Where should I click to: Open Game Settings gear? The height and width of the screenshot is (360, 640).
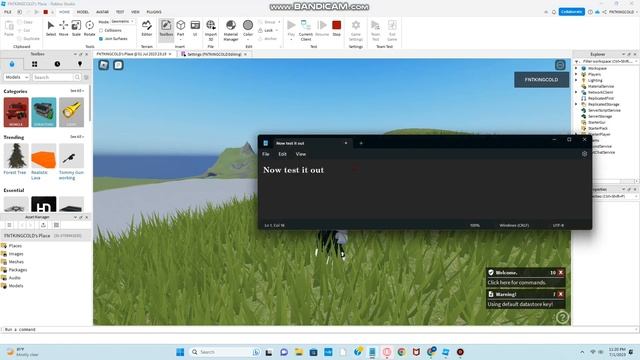tap(356, 30)
